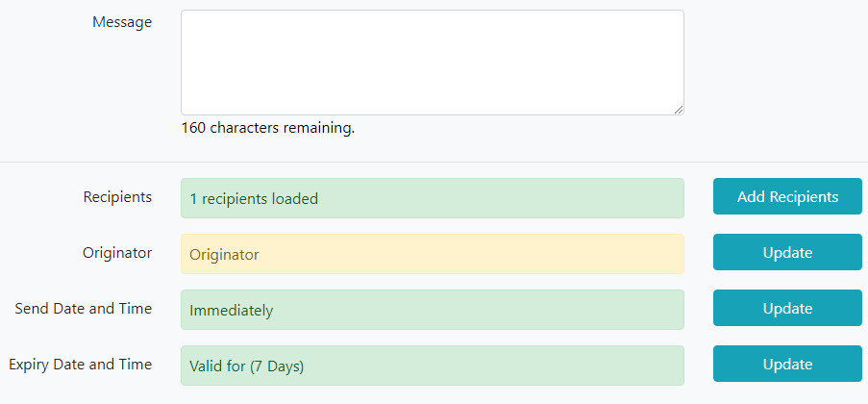Edit sender name via Originator's Update button
The image size is (868, 404).
click(787, 252)
